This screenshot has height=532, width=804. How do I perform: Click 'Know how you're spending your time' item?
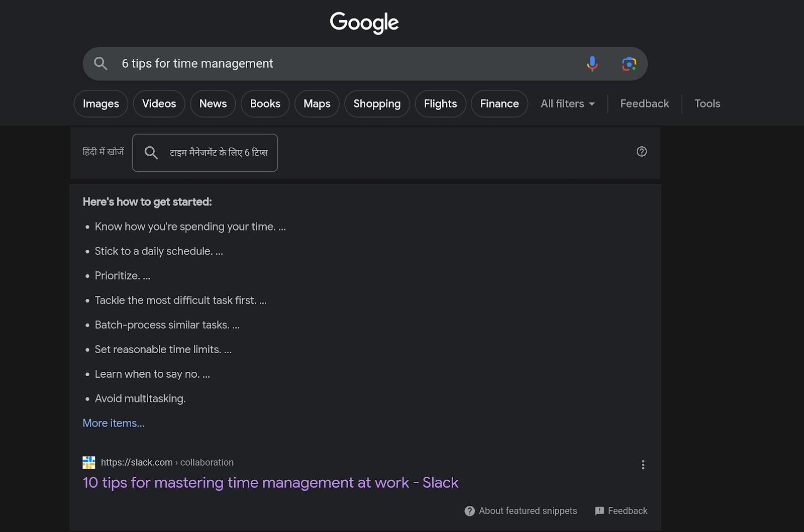click(190, 227)
